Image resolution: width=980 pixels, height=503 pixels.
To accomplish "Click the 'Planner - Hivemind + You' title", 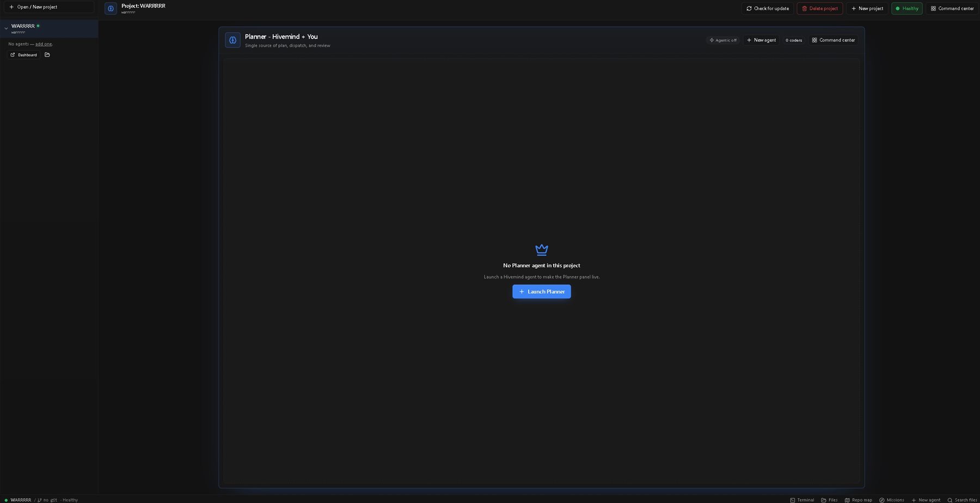I will (281, 37).
